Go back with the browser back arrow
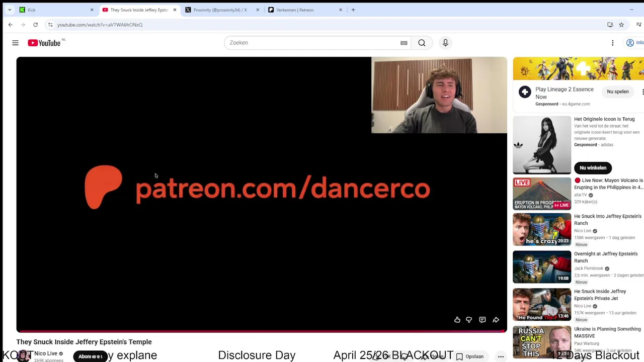 point(11,25)
